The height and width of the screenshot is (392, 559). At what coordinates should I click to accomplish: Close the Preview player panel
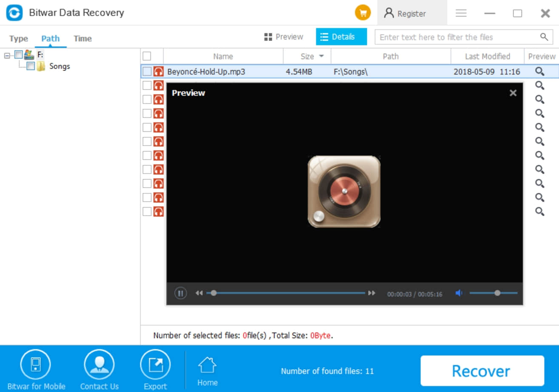[513, 93]
